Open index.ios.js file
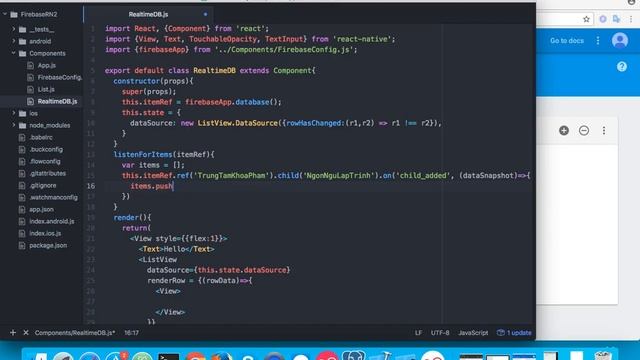The height and width of the screenshot is (360, 640). click(45, 233)
